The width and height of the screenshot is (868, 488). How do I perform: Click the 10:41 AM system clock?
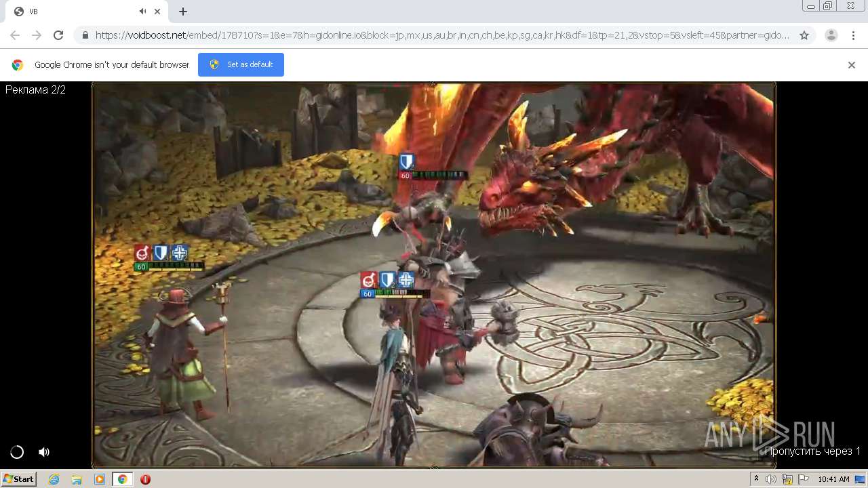(x=833, y=479)
